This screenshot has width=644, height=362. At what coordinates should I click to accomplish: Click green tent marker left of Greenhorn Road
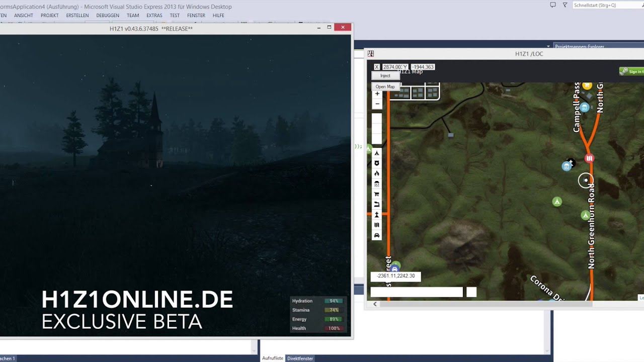click(556, 202)
